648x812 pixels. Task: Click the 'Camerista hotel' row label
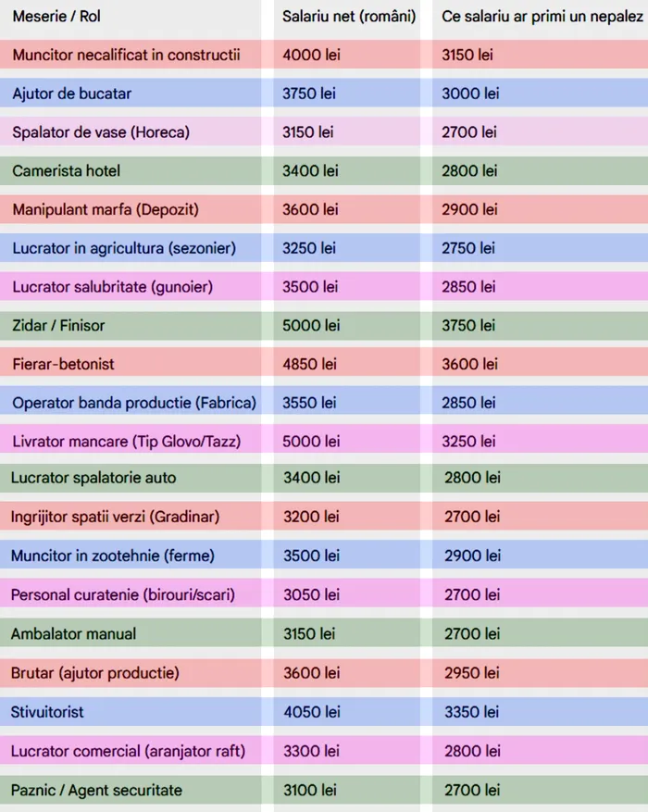pos(67,171)
